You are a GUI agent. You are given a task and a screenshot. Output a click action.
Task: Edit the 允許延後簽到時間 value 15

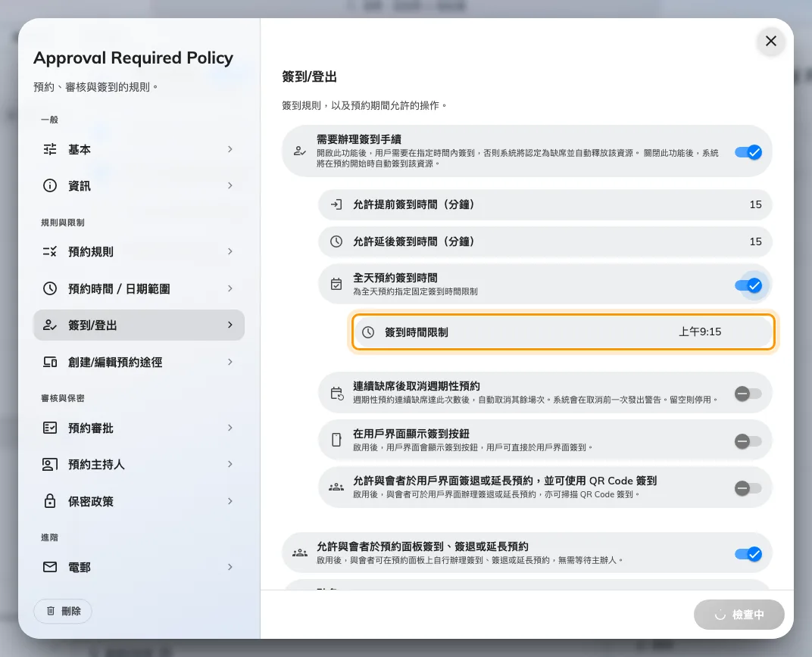pos(755,241)
